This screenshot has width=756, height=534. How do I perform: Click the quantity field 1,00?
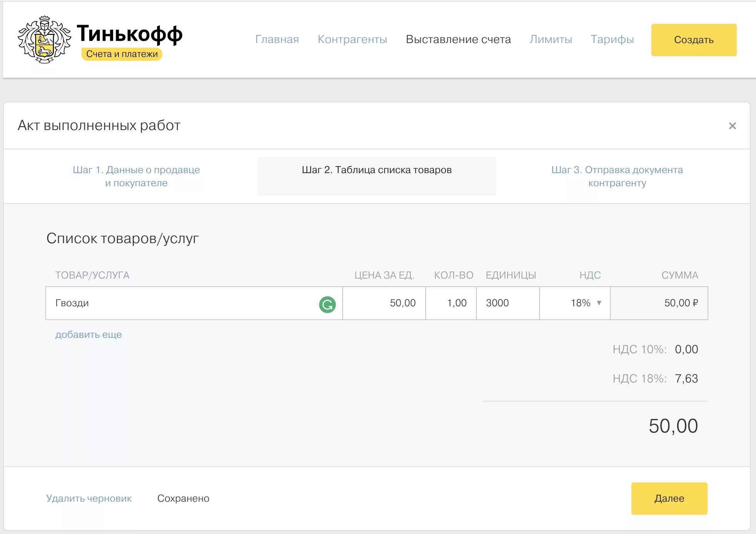point(451,303)
